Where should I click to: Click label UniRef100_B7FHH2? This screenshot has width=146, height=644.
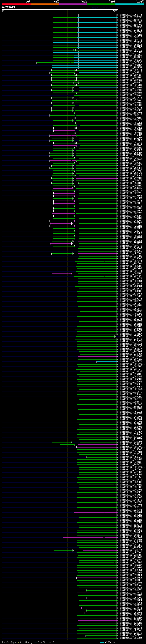tap(131, 53)
